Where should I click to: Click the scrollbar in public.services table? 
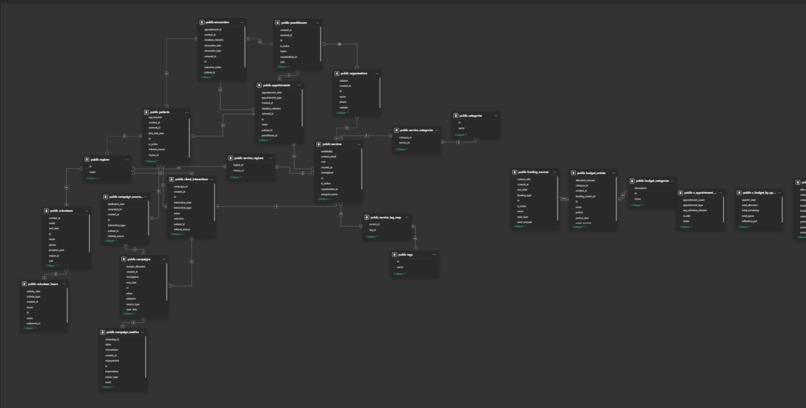tap(362, 167)
